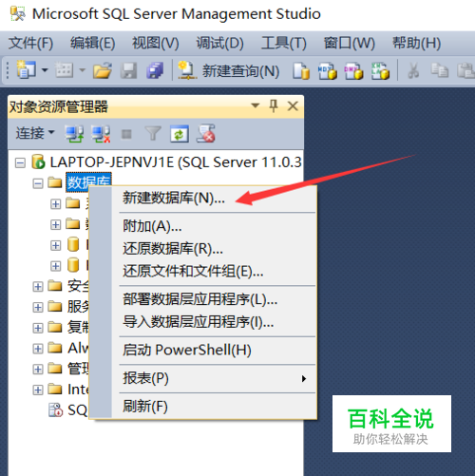Open the 文件(F) menu
This screenshot has width=475, height=476.
point(30,43)
